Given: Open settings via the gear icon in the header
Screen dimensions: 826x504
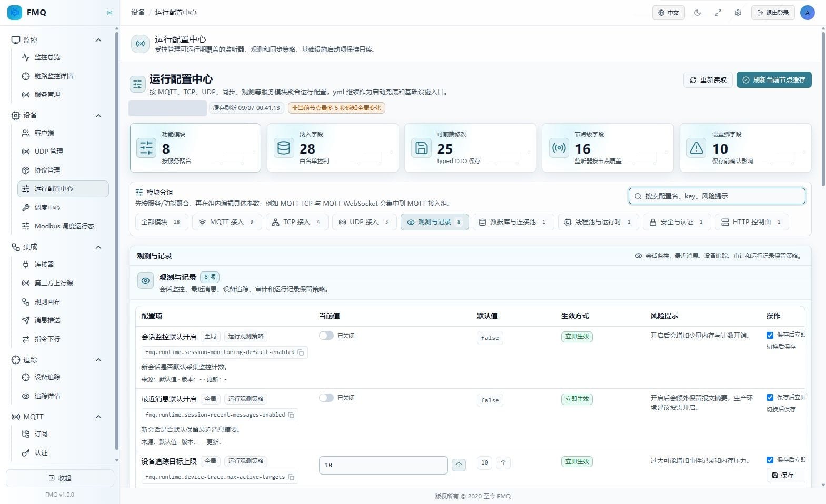Looking at the screenshot, I should tap(738, 13).
